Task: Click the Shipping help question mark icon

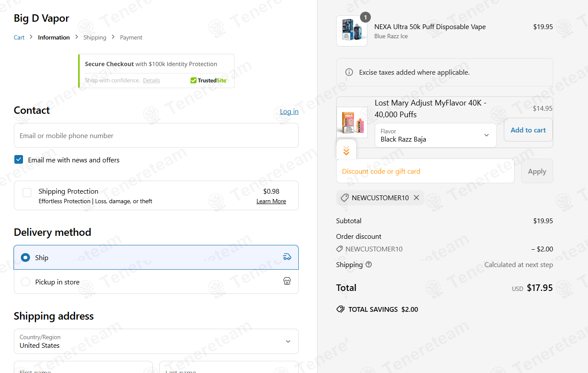Action: (369, 264)
